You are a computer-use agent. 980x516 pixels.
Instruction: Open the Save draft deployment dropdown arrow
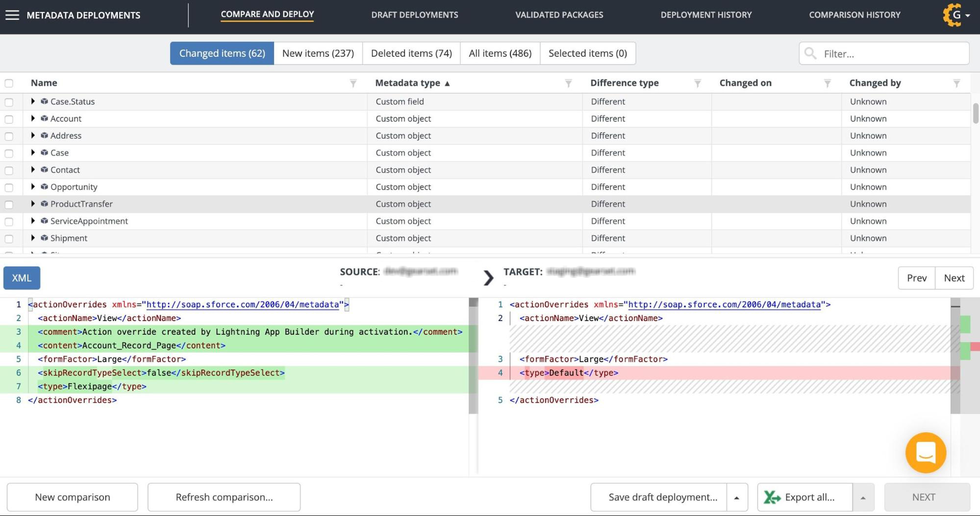point(736,497)
